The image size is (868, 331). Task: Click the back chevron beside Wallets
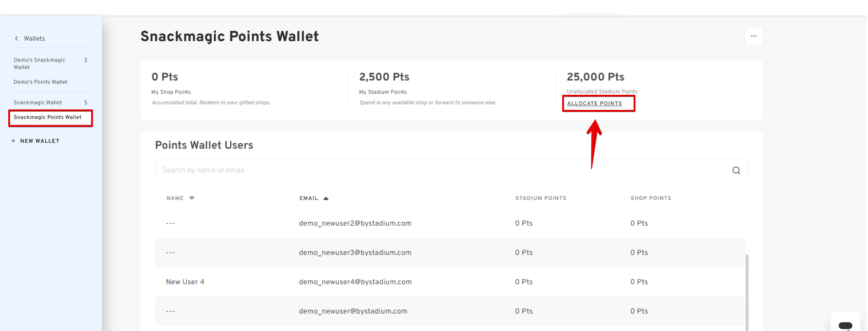[x=16, y=38]
